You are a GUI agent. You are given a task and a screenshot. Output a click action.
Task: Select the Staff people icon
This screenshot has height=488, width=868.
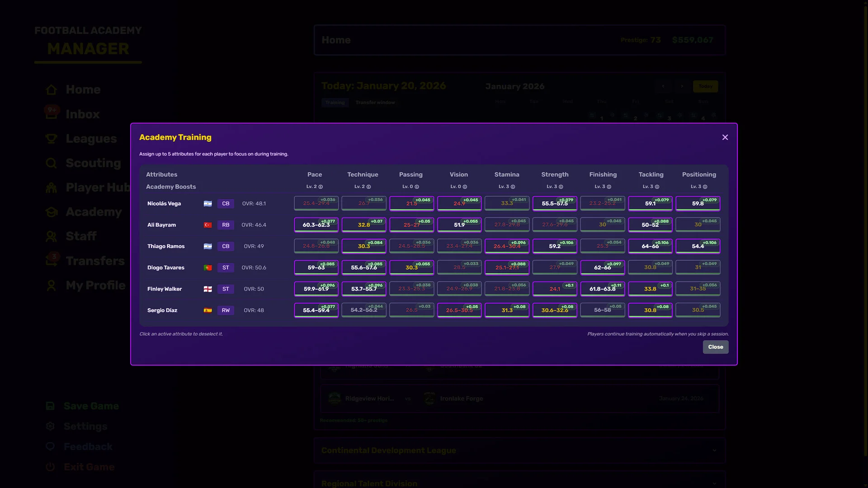[51, 236]
